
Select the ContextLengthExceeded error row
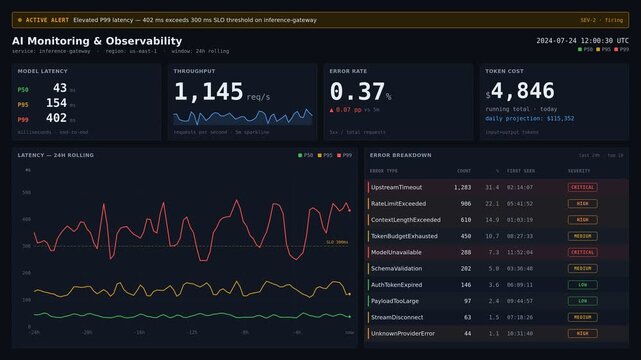496,220
